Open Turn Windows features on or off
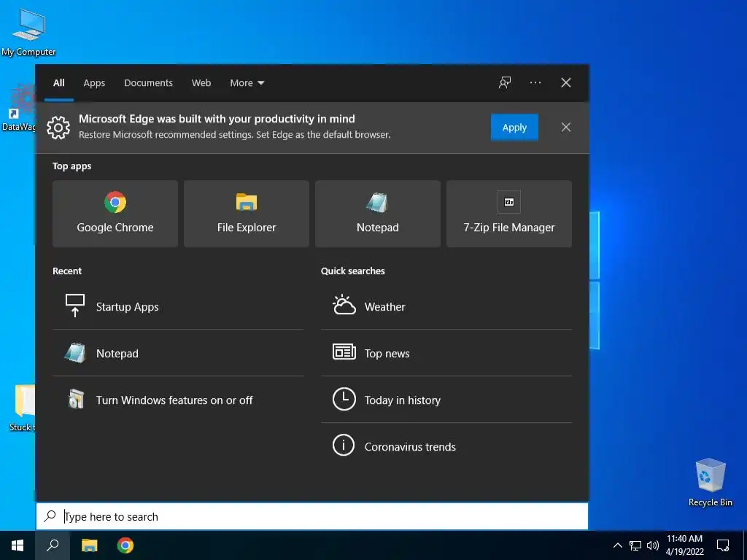 point(178,400)
